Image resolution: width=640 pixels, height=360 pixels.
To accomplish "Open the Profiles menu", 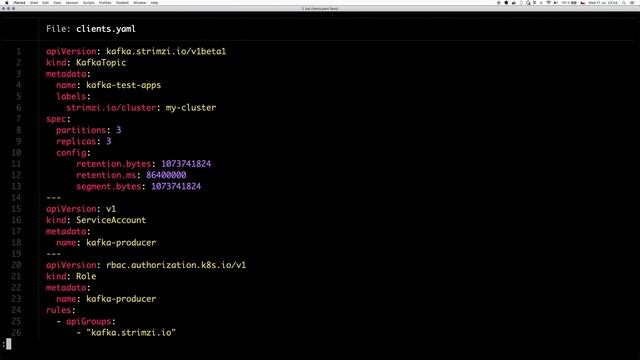I will click(105, 2).
